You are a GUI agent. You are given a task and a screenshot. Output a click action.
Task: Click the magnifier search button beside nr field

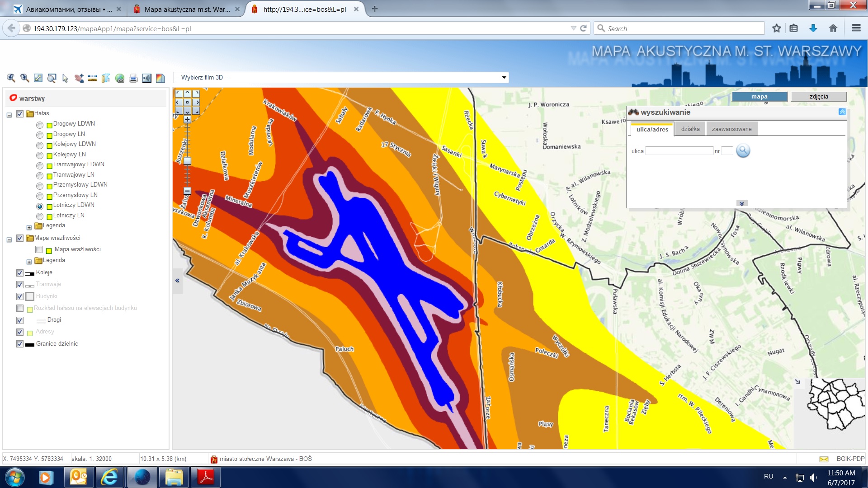743,151
